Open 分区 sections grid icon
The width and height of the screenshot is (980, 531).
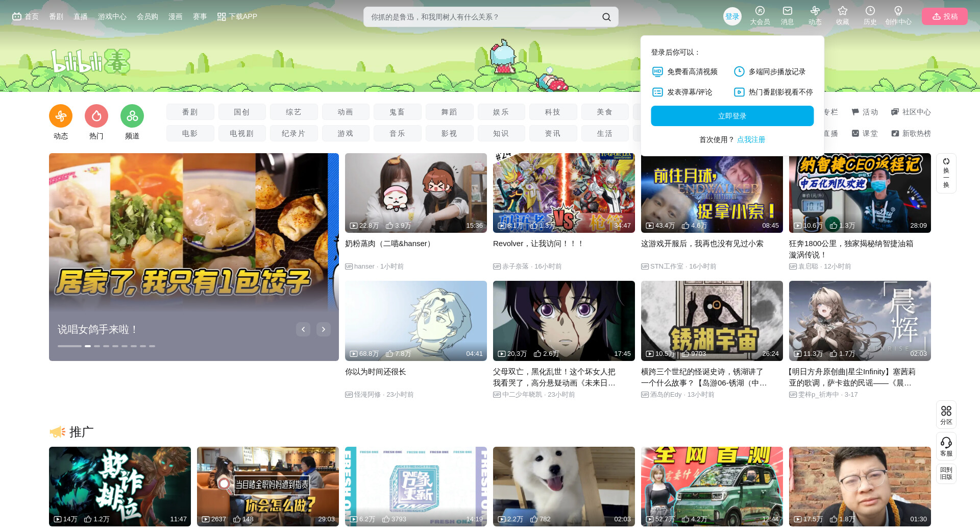pos(946,411)
